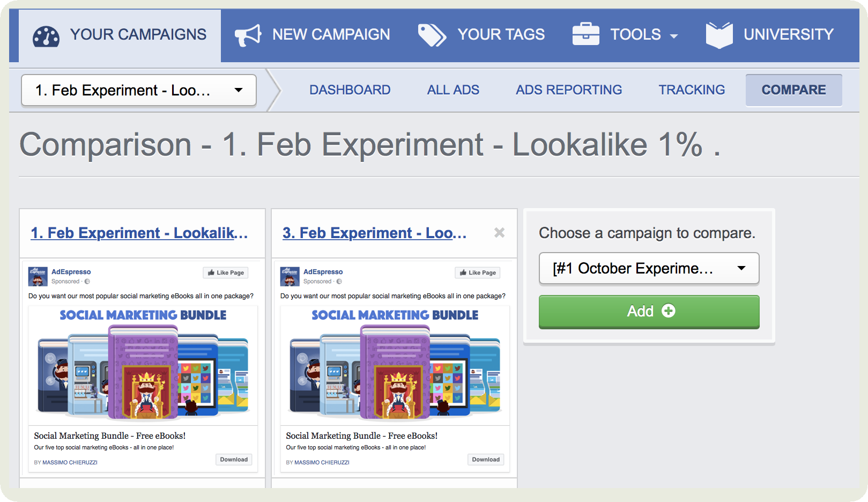The width and height of the screenshot is (868, 502).
Task: Expand the 1. Feb Experiment campaign selector
Action: tap(139, 90)
